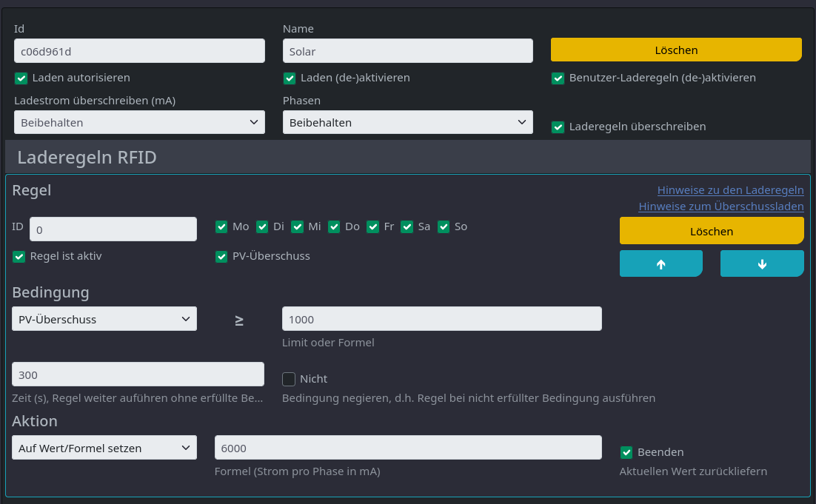Toggle the 'Laden autorisieren' checkbox
This screenshot has height=504, width=816.
pyautogui.click(x=21, y=78)
